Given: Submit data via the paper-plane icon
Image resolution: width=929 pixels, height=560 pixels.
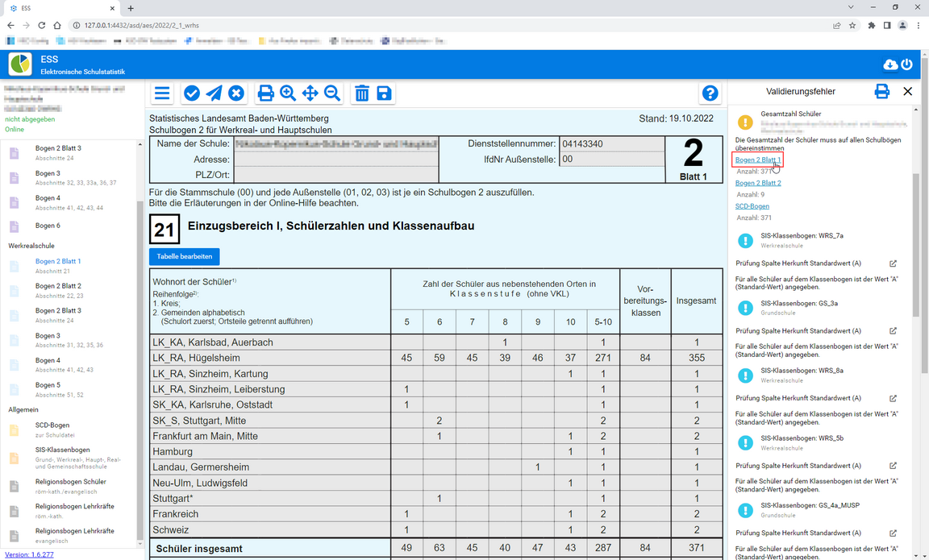Looking at the screenshot, I should (214, 93).
